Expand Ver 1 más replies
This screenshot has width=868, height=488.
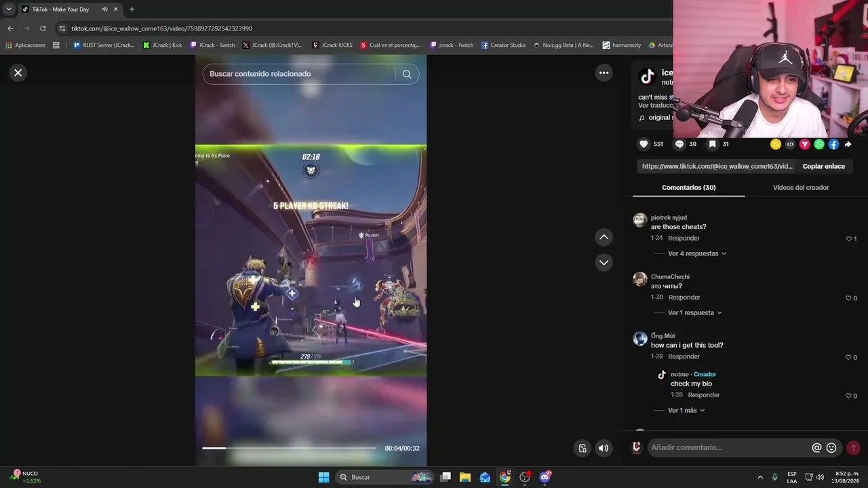click(x=686, y=410)
